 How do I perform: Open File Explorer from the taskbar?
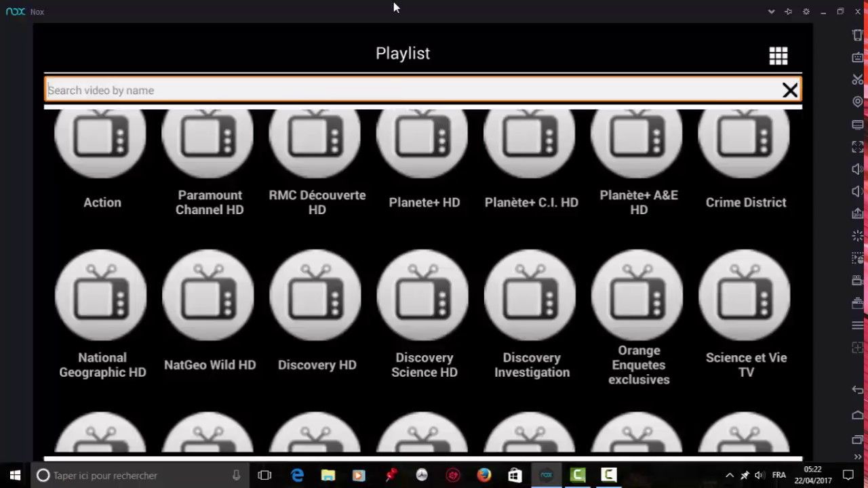coord(328,475)
